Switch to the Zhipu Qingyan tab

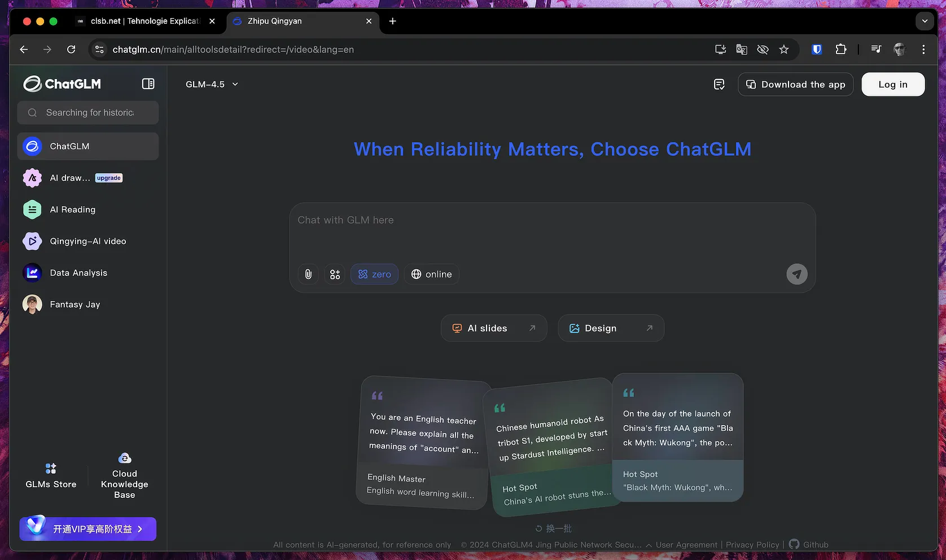(x=303, y=21)
